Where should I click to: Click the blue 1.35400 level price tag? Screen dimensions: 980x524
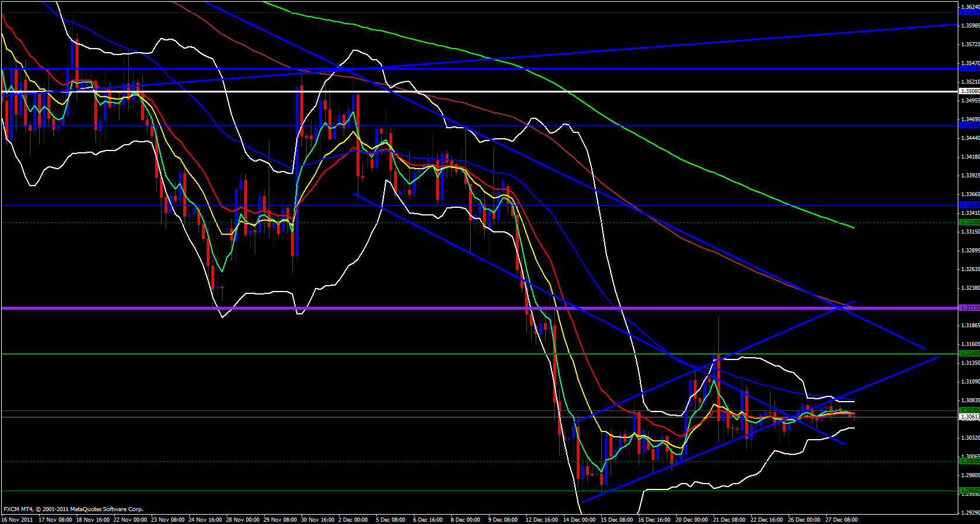970,69
